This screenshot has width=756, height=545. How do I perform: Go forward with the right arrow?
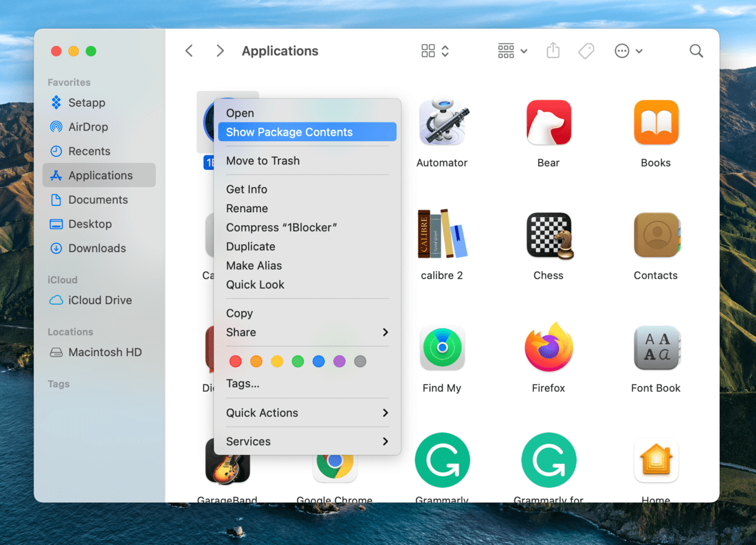tap(219, 51)
